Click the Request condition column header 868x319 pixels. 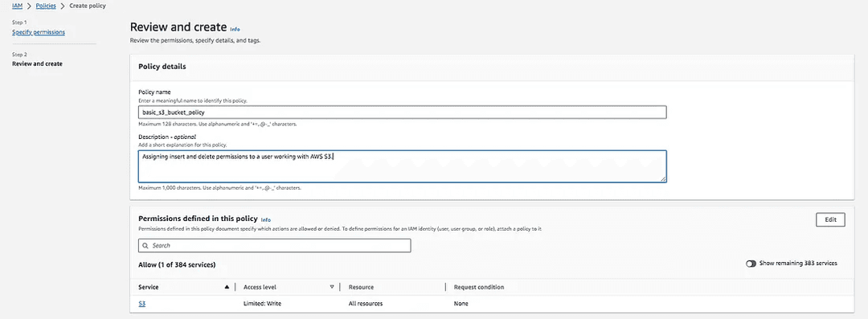[479, 287]
